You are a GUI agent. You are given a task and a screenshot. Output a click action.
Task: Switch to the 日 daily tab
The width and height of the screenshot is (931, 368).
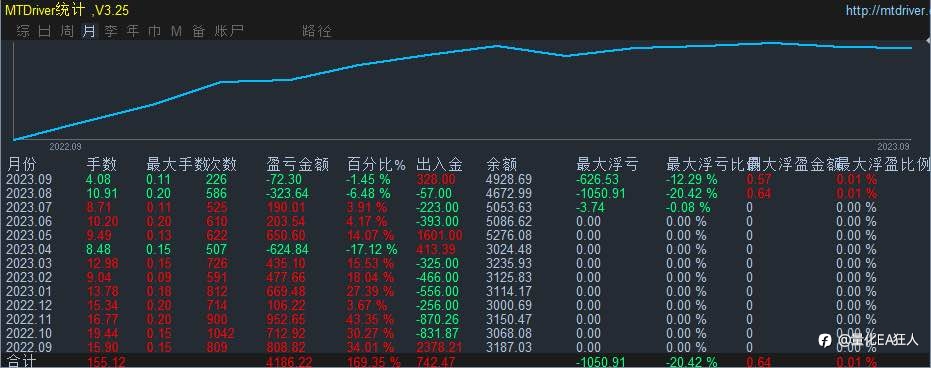click(x=45, y=31)
